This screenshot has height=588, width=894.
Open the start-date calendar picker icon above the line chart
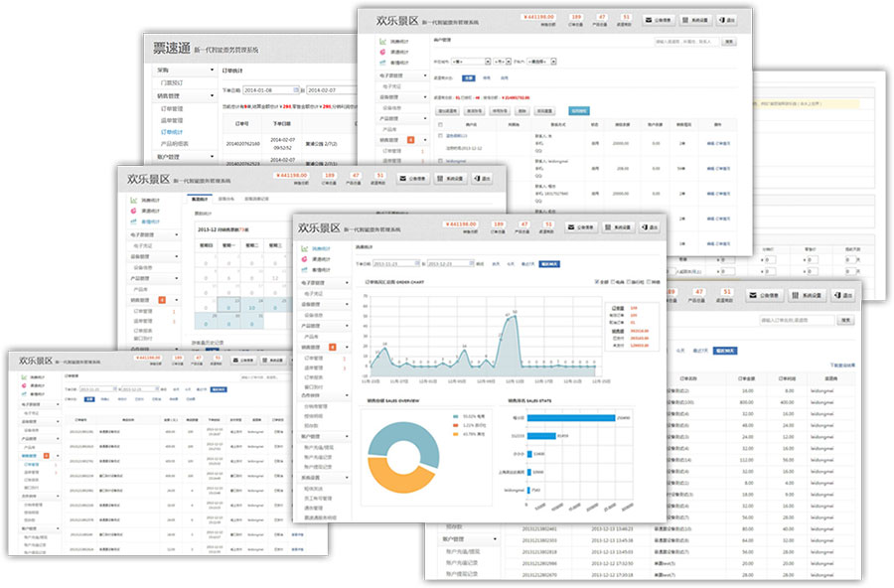pyautogui.click(x=417, y=263)
